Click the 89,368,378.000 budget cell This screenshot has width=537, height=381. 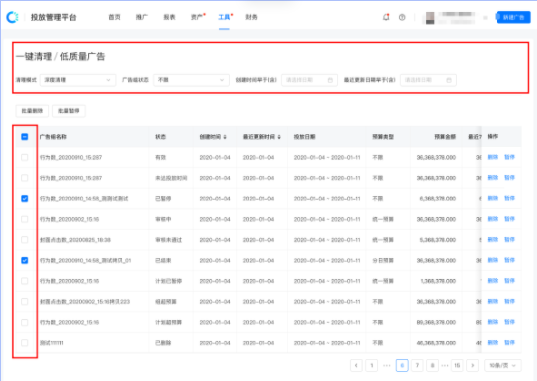pyautogui.click(x=436, y=322)
